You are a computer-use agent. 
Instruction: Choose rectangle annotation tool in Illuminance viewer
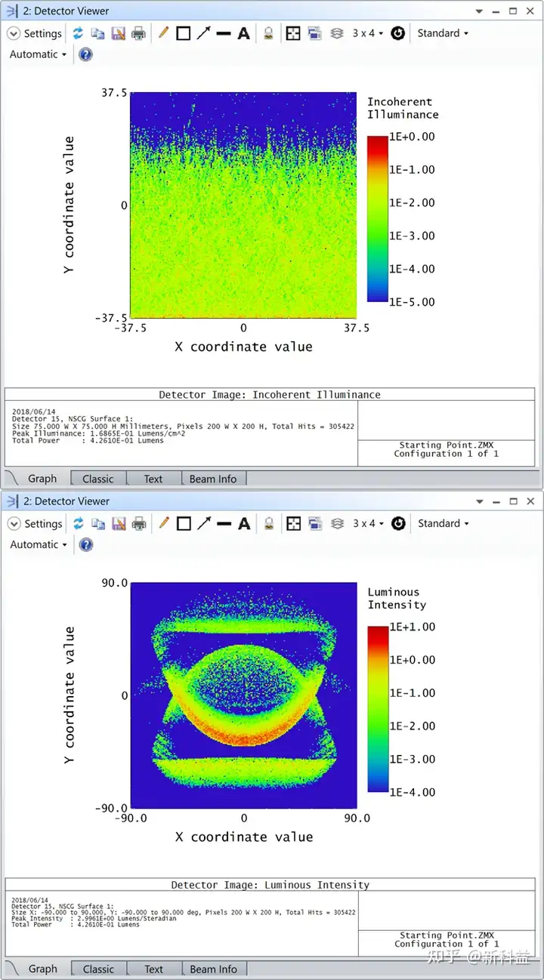click(x=184, y=33)
